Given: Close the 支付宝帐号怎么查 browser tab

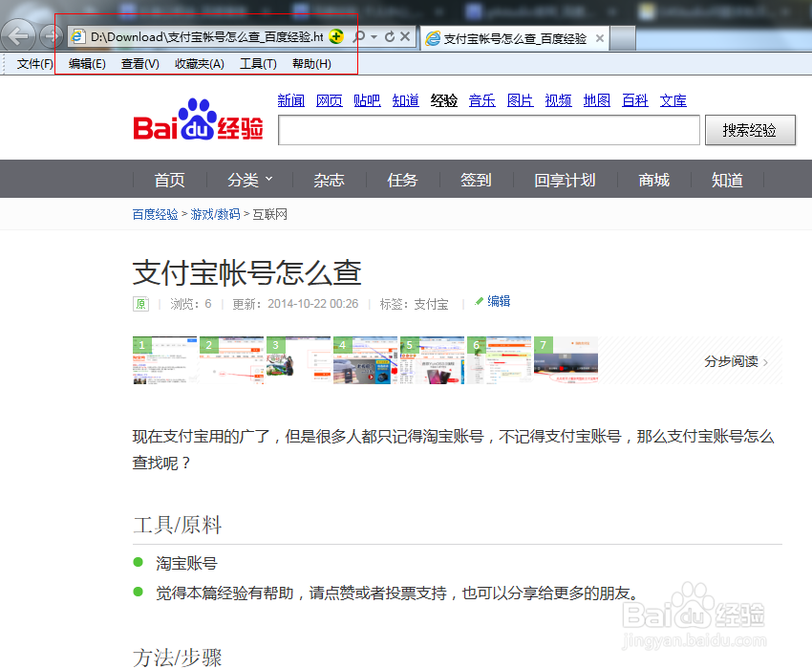Looking at the screenshot, I should coord(600,38).
